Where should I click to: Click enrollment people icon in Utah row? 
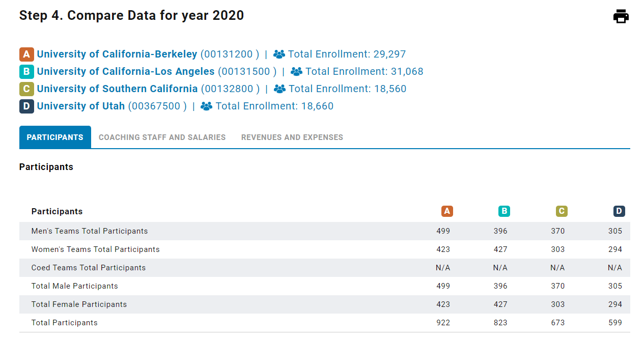pos(206,106)
